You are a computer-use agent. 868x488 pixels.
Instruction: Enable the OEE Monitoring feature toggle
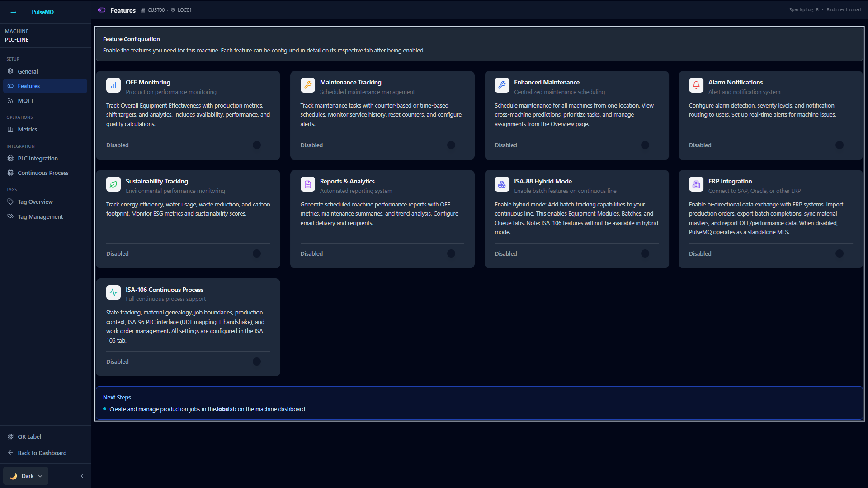tap(256, 145)
